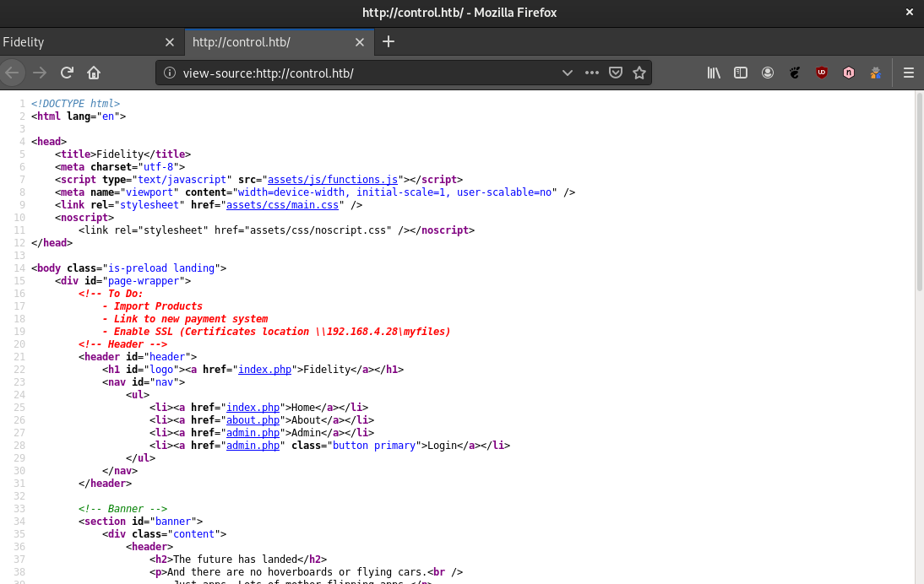924x584 pixels.
Task: Click the 'utf-8' charset value
Action: [x=158, y=167]
